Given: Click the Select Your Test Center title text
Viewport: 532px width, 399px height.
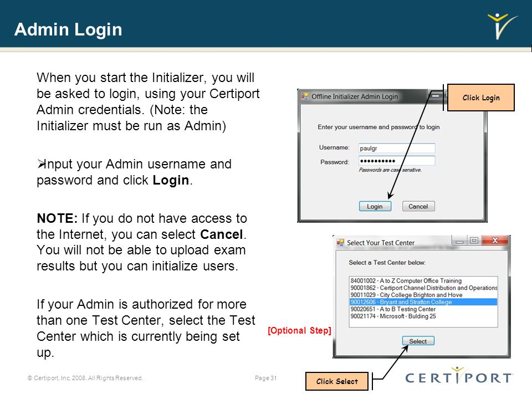Looking at the screenshot, I should click(381, 243).
